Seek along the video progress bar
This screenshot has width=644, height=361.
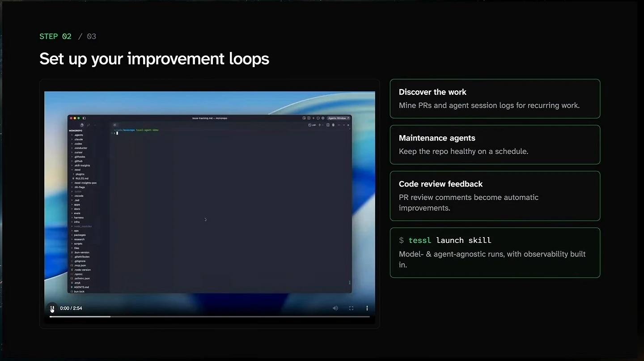(x=209, y=317)
